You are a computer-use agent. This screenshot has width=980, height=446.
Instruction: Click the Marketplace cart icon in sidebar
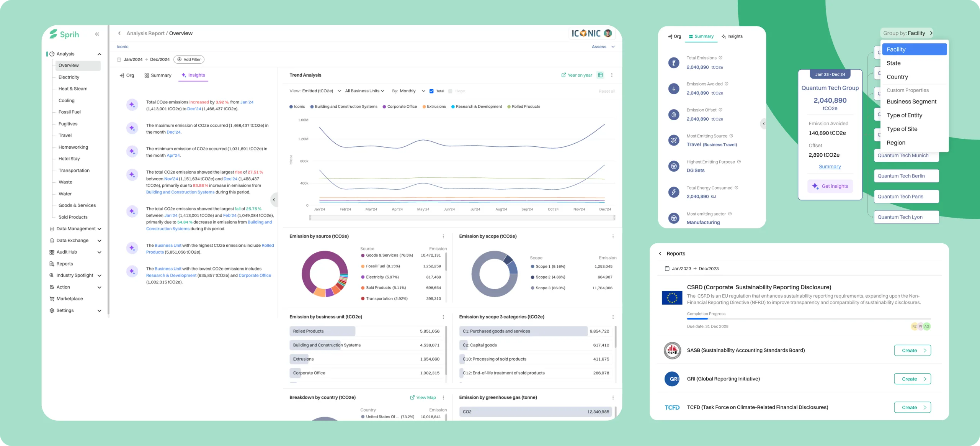pyautogui.click(x=52, y=299)
